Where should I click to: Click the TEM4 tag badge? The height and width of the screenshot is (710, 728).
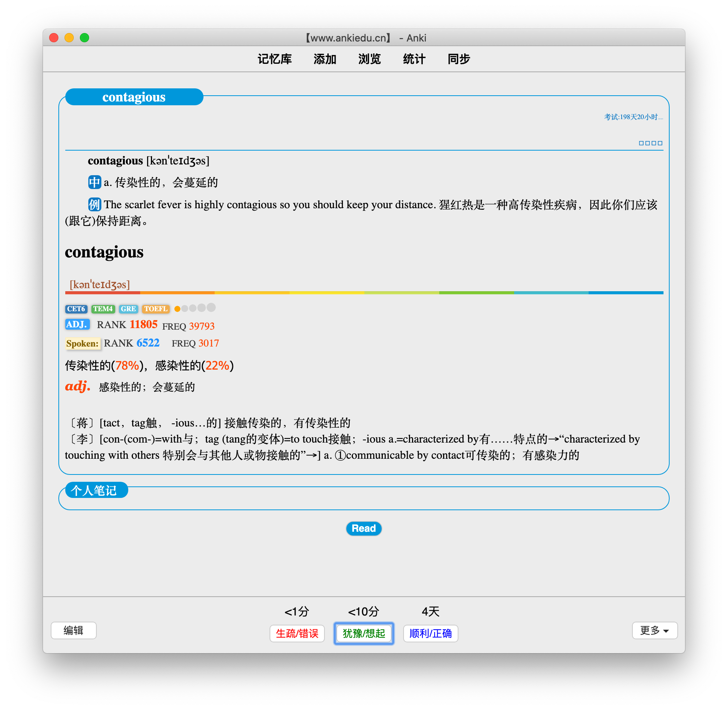click(x=103, y=309)
